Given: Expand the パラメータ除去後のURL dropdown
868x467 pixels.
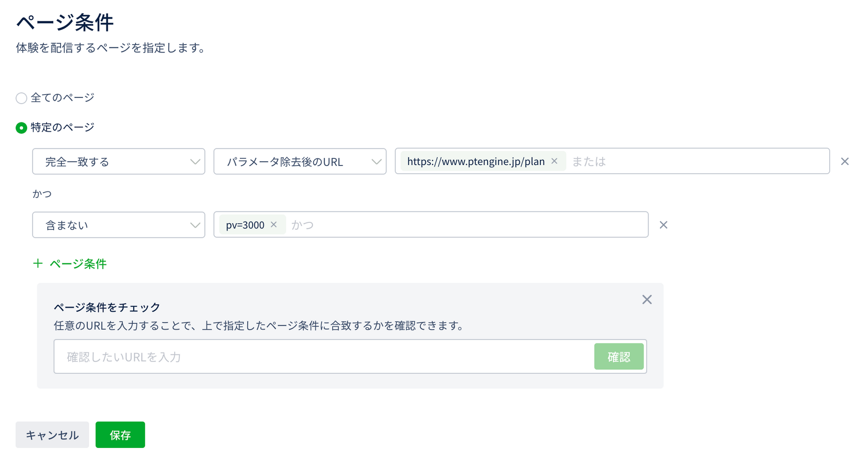Looking at the screenshot, I should [299, 161].
